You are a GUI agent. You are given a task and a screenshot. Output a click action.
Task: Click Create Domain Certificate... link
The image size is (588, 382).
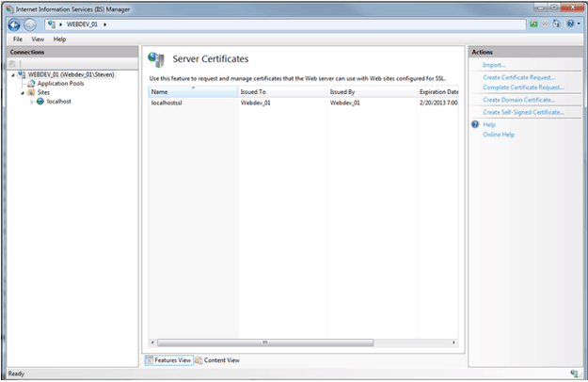point(519,100)
